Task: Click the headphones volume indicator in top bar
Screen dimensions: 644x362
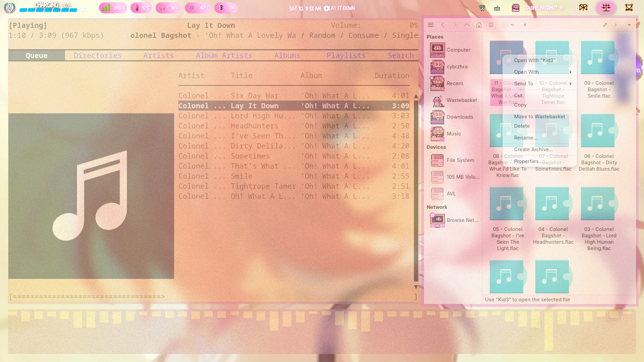Action: coord(168,8)
